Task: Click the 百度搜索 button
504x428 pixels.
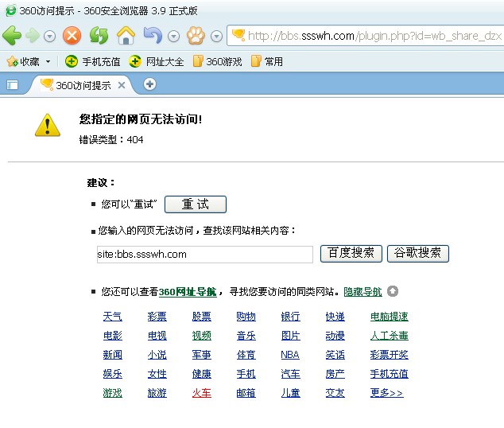Action: [x=351, y=254]
